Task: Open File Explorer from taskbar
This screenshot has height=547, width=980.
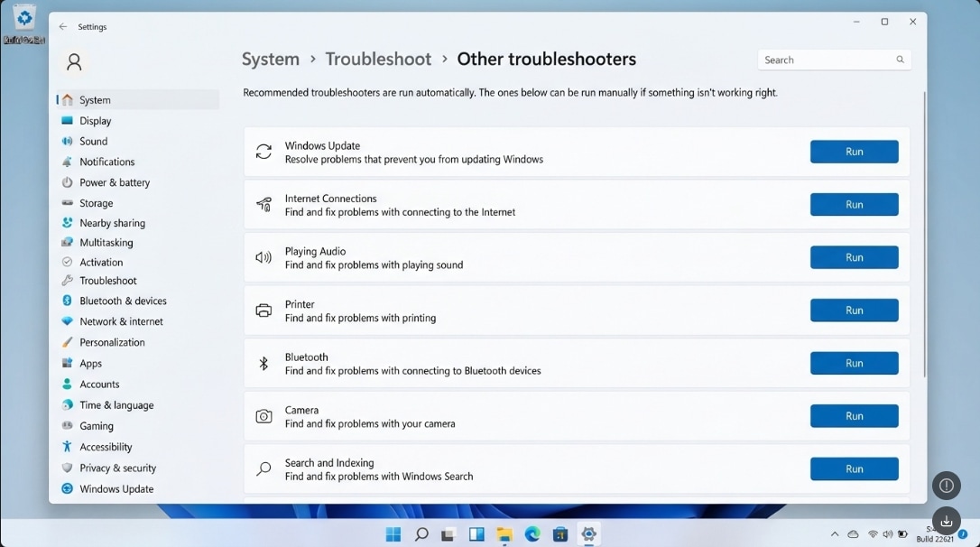Action: 504,533
